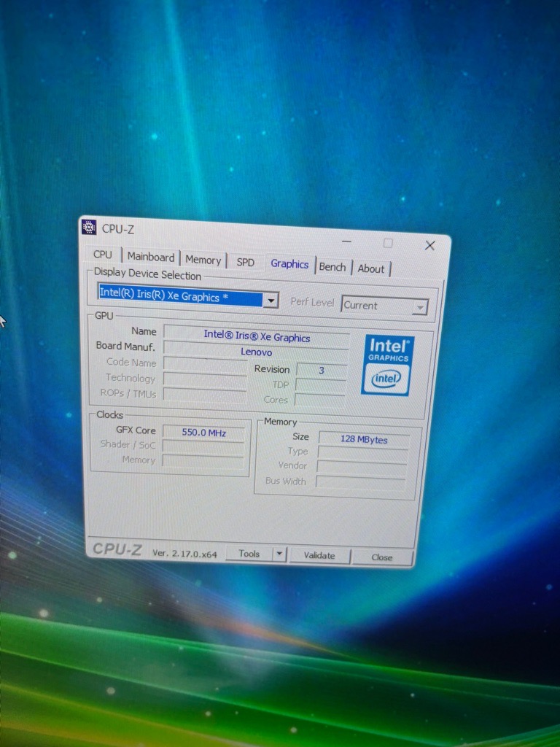
Task: Click the Intel Graphics logo
Action: click(x=387, y=365)
